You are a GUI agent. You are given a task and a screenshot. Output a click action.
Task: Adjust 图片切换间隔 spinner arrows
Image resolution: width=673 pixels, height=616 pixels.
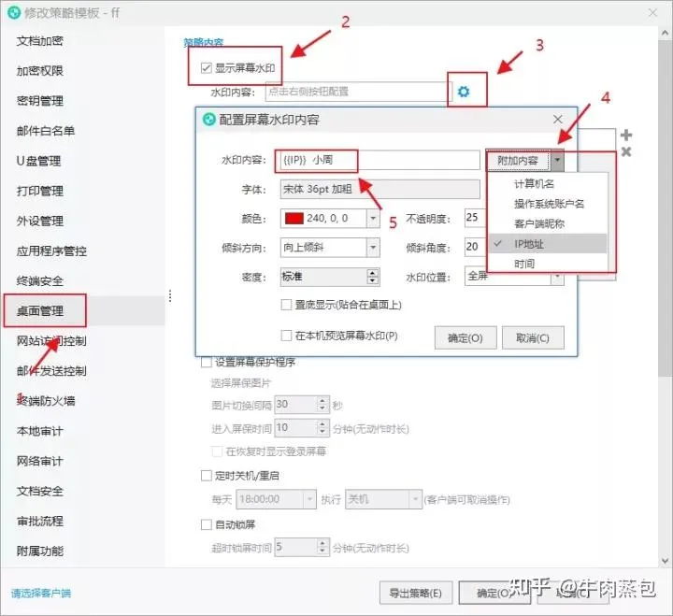click(322, 405)
